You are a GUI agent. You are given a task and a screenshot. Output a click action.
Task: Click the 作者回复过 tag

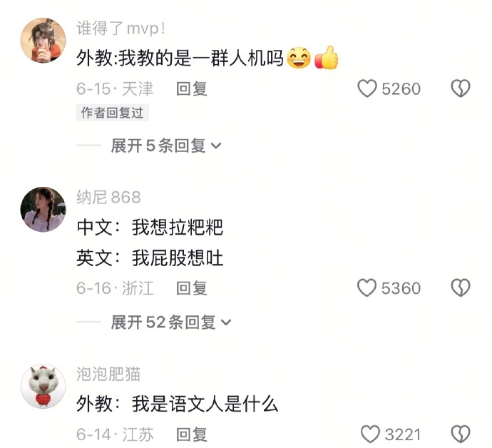[x=113, y=113]
